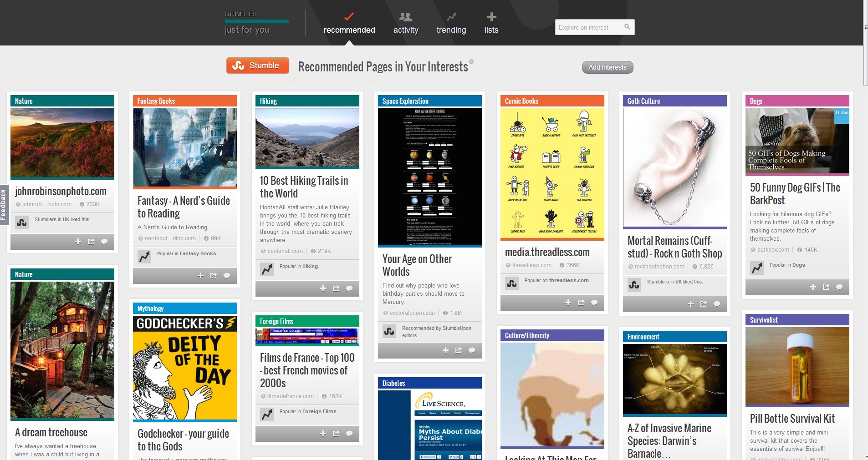868x460 pixels.
Task: Add the Films de France card to a list
Action: 323,434
